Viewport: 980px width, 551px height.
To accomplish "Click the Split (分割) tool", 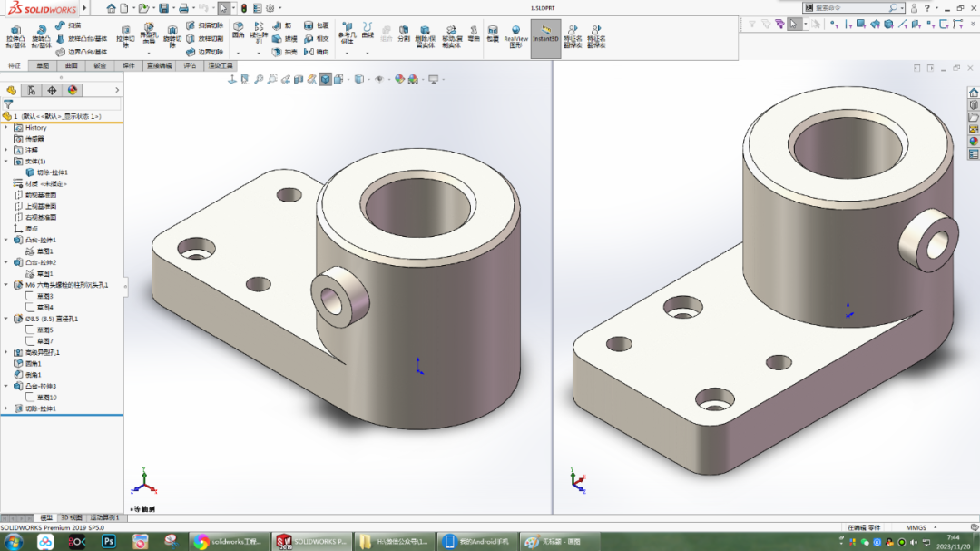I will [404, 34].
